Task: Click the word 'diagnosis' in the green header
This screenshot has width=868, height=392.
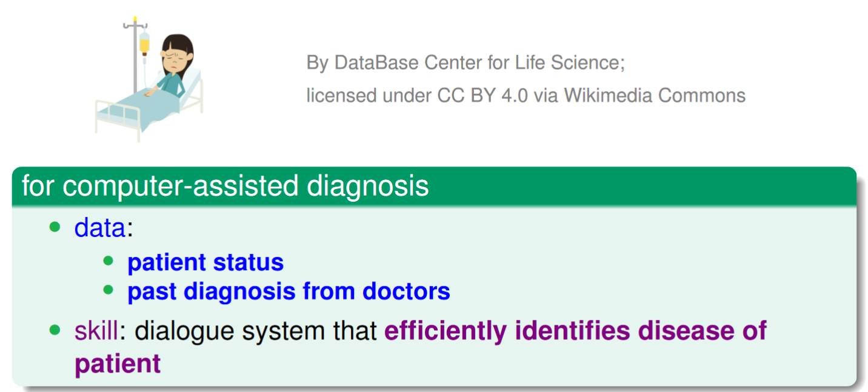Action: click(368, 186)
